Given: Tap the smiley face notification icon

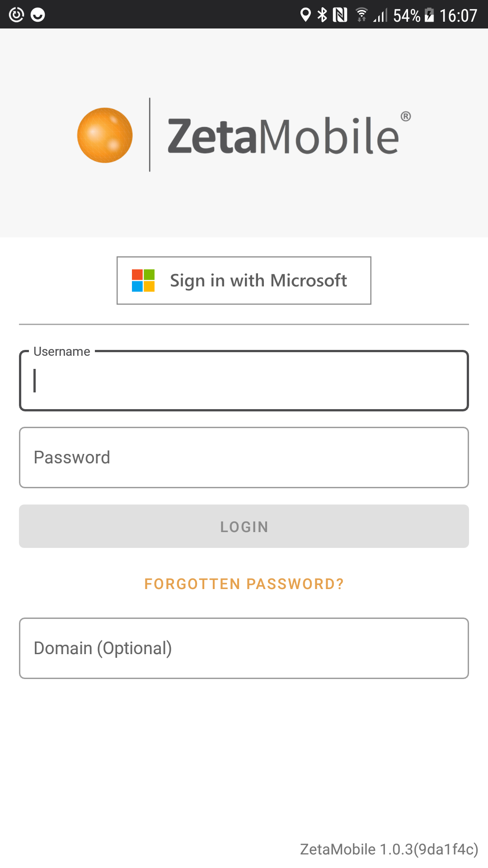Looking at the screenshot, I should [38, 15].
